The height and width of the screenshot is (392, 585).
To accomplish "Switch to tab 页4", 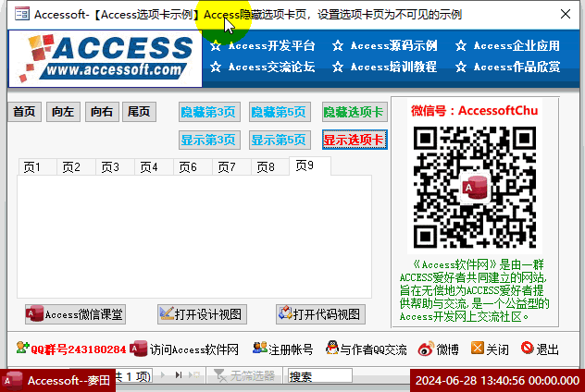I will pos(154,167).
